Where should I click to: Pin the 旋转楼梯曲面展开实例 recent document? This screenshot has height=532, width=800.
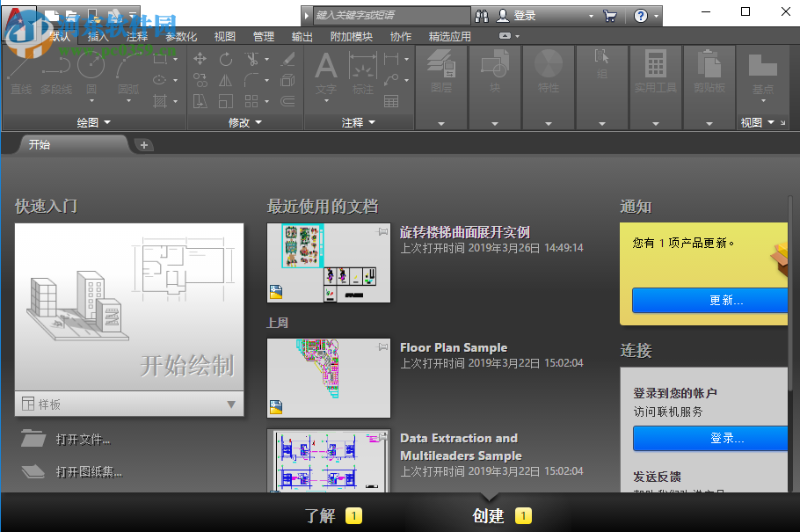pos(382,231)
